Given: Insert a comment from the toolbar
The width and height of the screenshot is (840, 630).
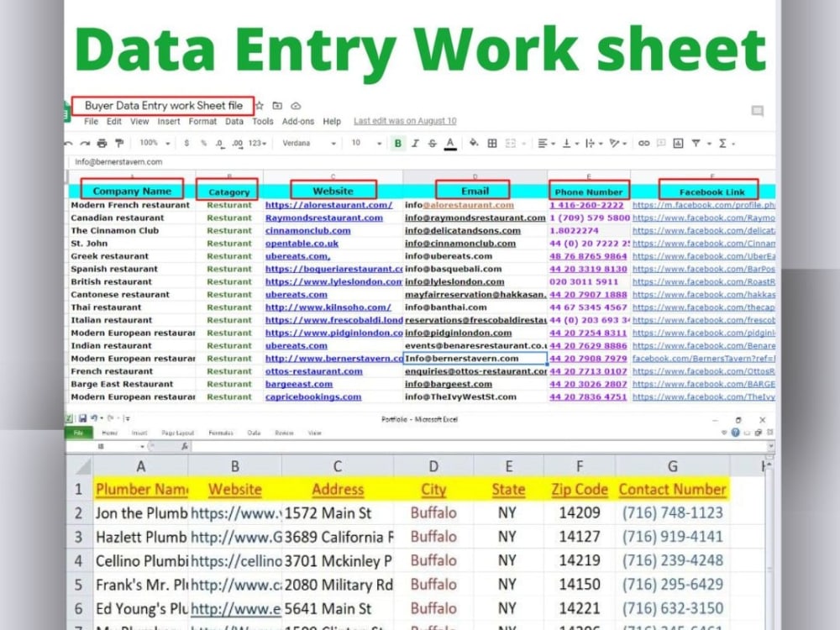Looking at the screenshot, I should coord(660,143).
